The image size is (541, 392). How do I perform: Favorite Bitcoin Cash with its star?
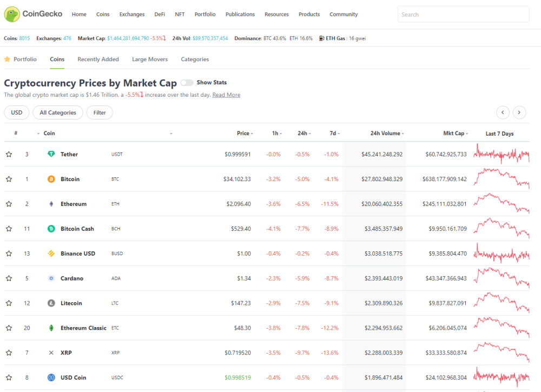tap(9, 229)
